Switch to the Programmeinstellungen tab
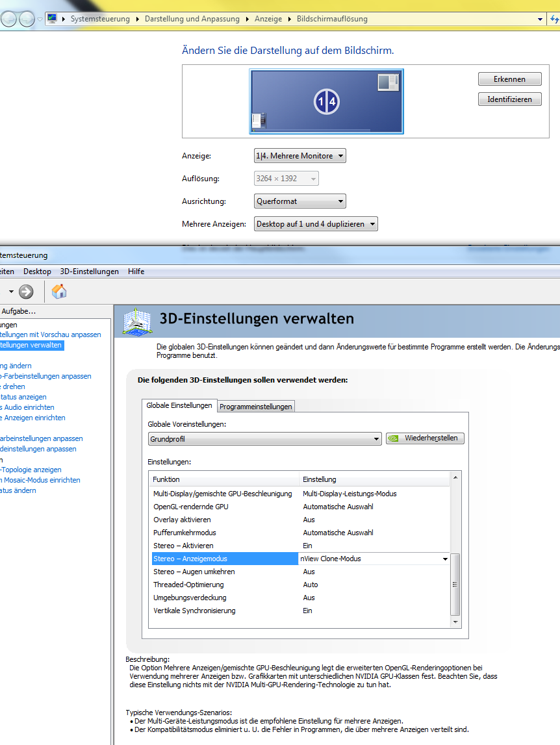Viewport: 560px width, 745px height. tap(256, 407)
